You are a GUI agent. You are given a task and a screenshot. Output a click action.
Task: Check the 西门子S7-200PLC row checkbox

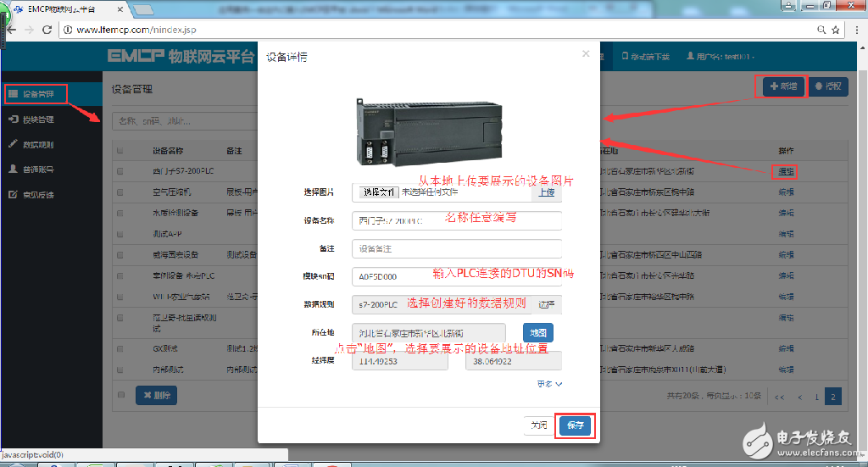pyautogui.click(x=120, y=171)
